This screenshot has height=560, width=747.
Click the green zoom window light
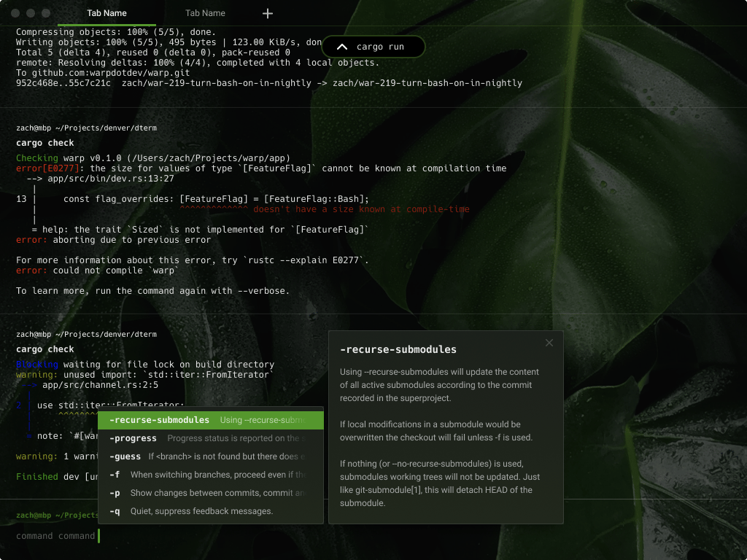pyautogui.click(x=46, y=13)
